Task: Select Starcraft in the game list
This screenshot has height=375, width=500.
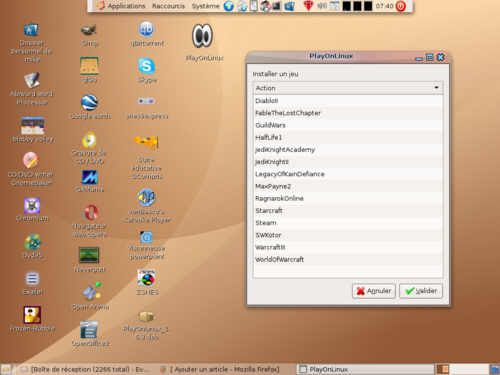Action: pos(348,211)
